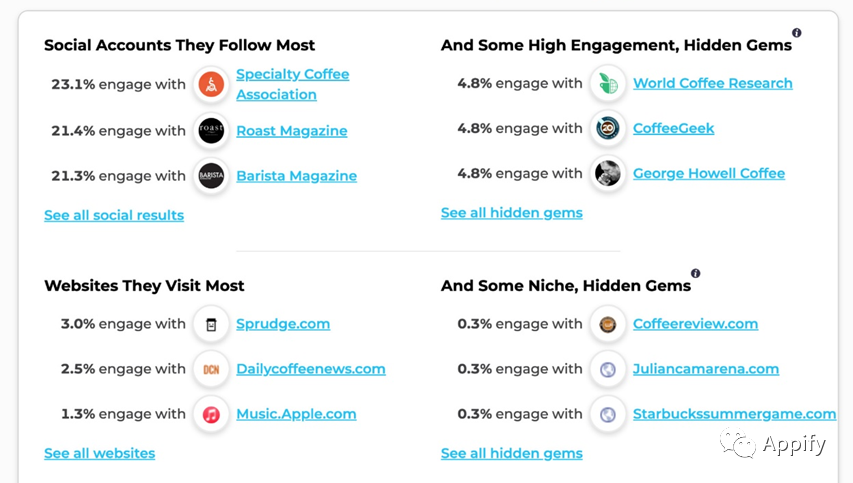
Task: Click the DCN Daily Coffee News icon
Action: [x=211, y=369]
